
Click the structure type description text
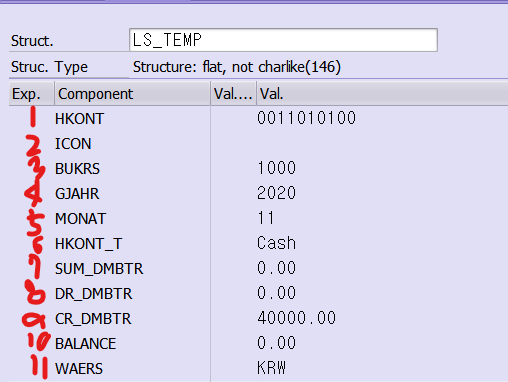[x=237, y=67]
